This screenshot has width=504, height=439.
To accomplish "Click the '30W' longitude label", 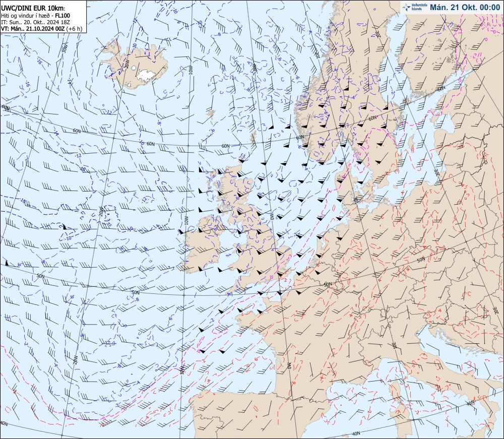I will pos(65,48).
